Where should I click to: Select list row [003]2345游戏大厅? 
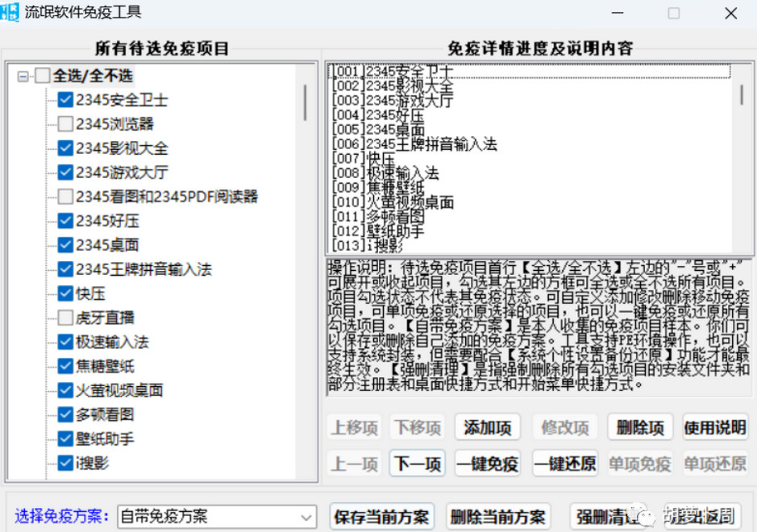[x=530, y=101]
